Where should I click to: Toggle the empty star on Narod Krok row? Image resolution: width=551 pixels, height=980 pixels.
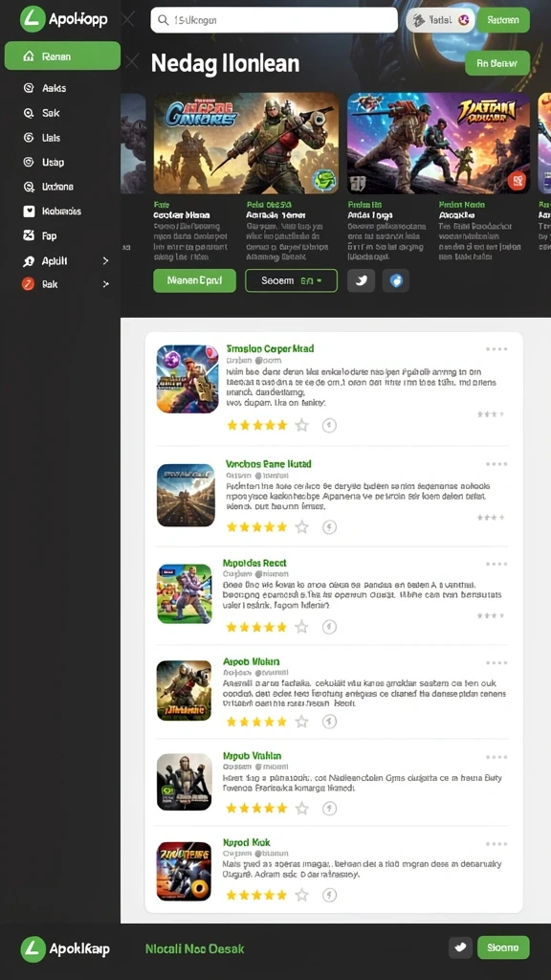(x=301, y=895)
